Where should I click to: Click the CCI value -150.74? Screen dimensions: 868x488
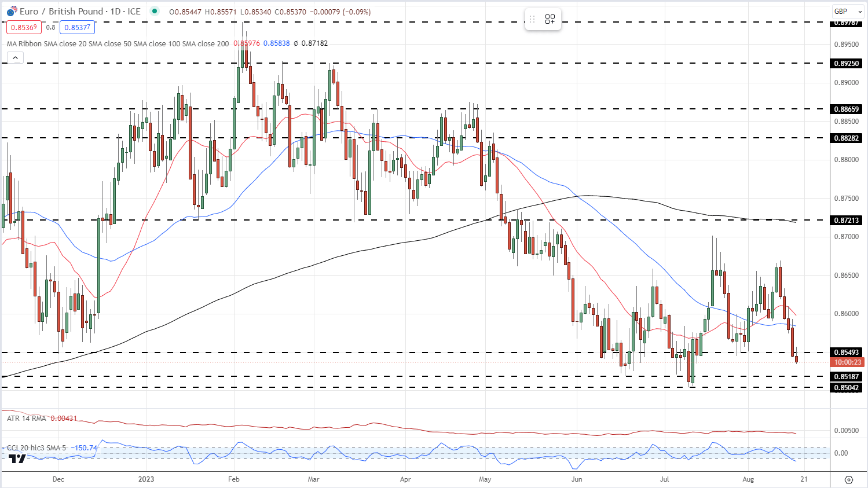click(85, 448)
